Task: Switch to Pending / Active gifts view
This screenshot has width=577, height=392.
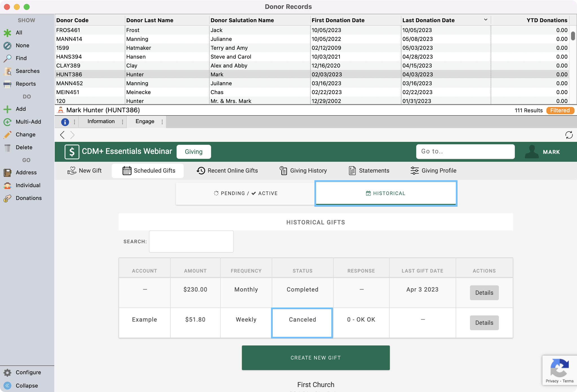Action: [x=245, y=193]
